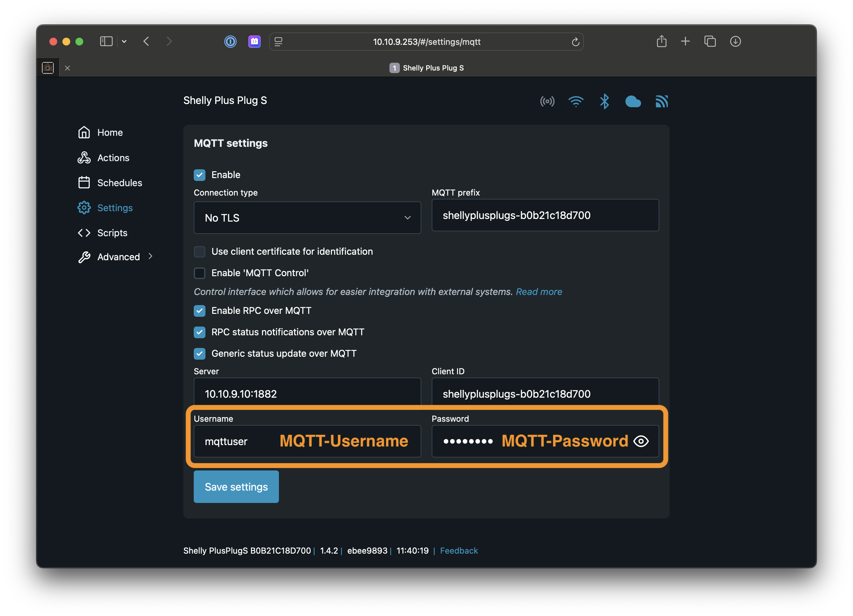Enable the 'MQTT Control' checkbox

tap(200, 273)
